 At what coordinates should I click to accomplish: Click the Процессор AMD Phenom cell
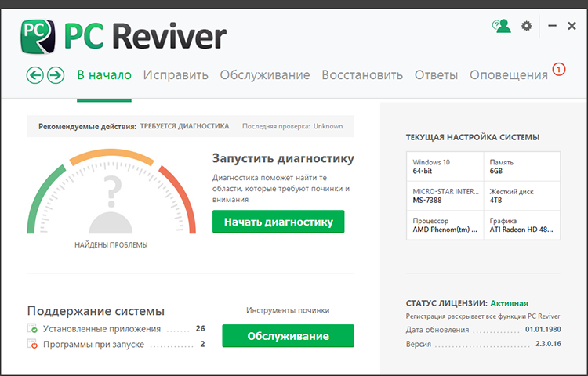tap(445, 225)
